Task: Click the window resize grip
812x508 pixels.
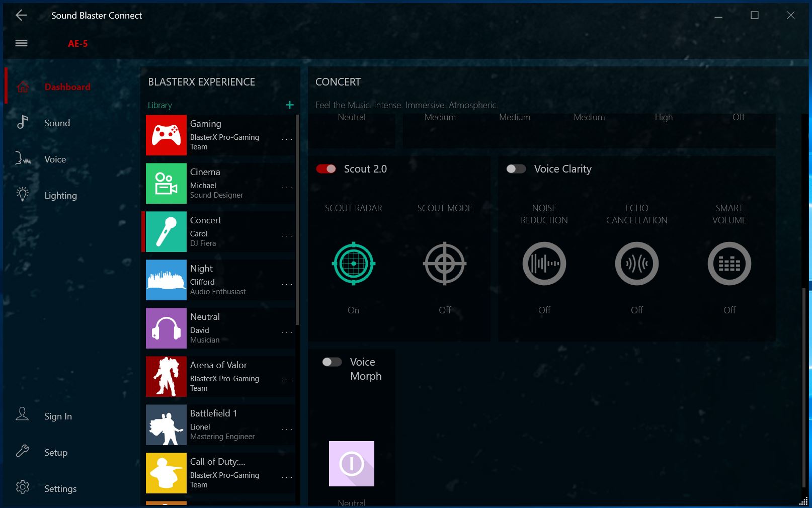Action: [x=803, y=501]
